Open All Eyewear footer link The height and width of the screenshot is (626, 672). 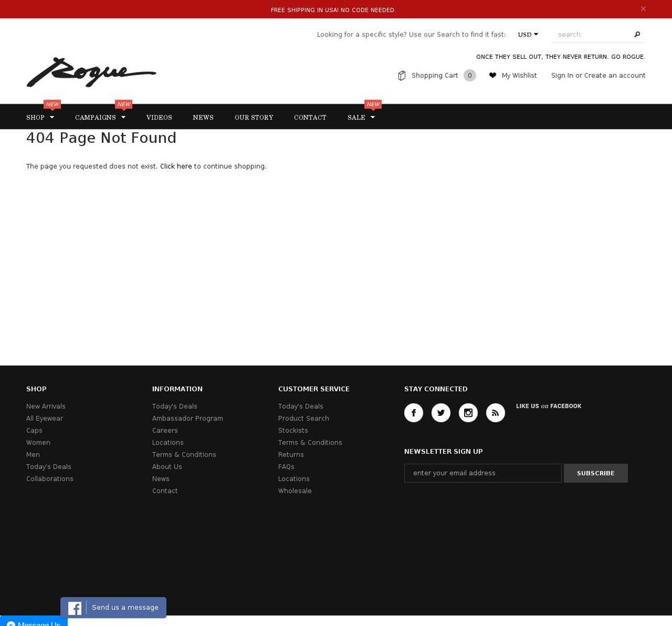tap(45, 418)
